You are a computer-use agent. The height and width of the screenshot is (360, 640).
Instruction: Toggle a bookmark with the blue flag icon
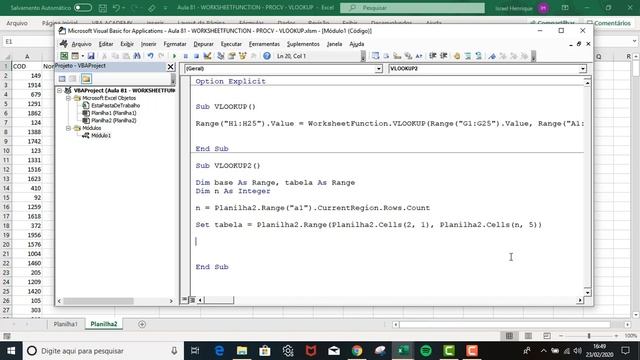(492, 56)
